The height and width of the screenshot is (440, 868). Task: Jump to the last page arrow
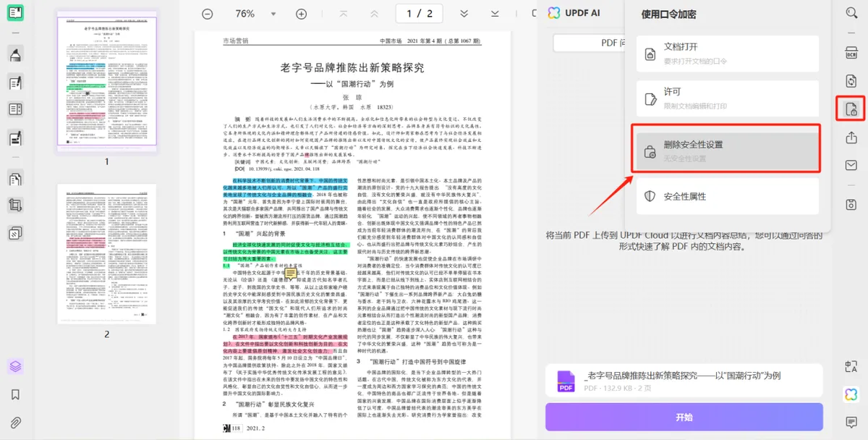(495, 14)
